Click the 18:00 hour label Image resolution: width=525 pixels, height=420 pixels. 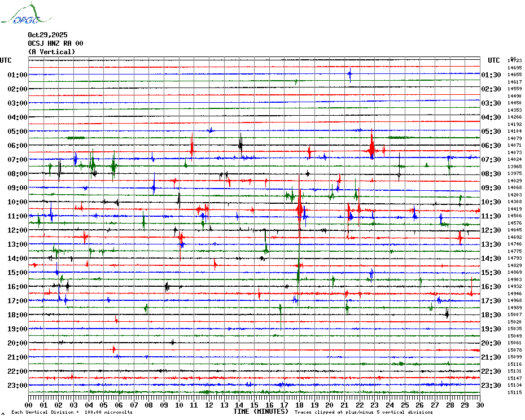(x=17, y=315)
